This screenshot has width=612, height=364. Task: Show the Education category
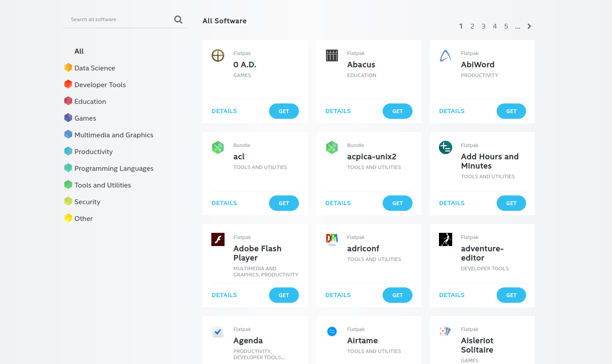(x=90, y=102)
